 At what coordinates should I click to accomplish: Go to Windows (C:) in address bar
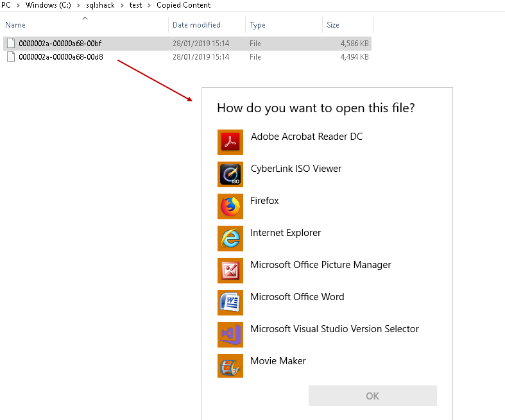click(48, 5)
